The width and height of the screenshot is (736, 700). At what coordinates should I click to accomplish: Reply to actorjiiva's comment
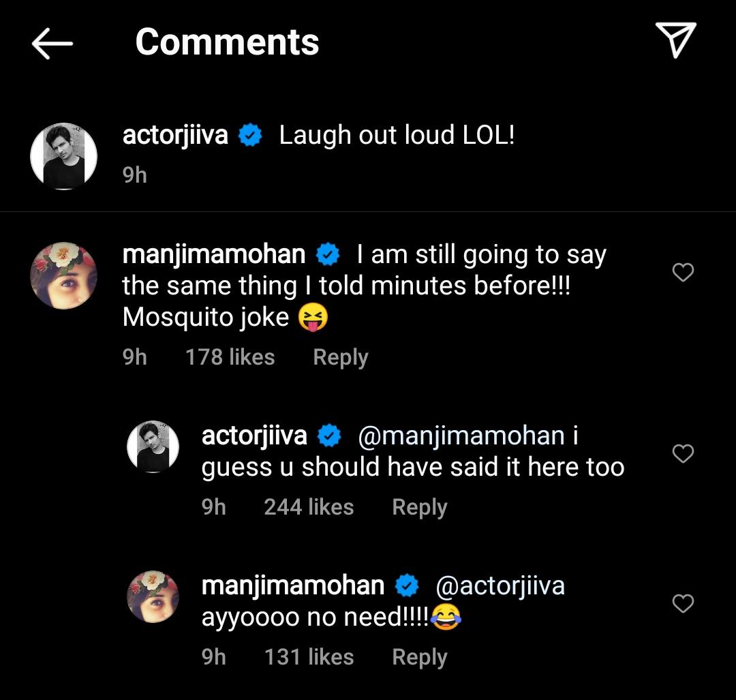pos(419,506)
